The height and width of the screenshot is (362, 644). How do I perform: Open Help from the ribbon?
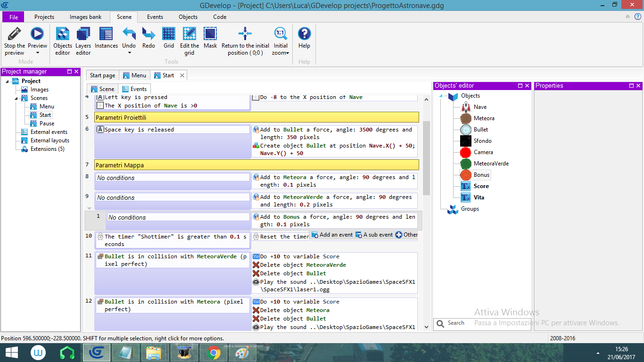[x=305, y=38]
